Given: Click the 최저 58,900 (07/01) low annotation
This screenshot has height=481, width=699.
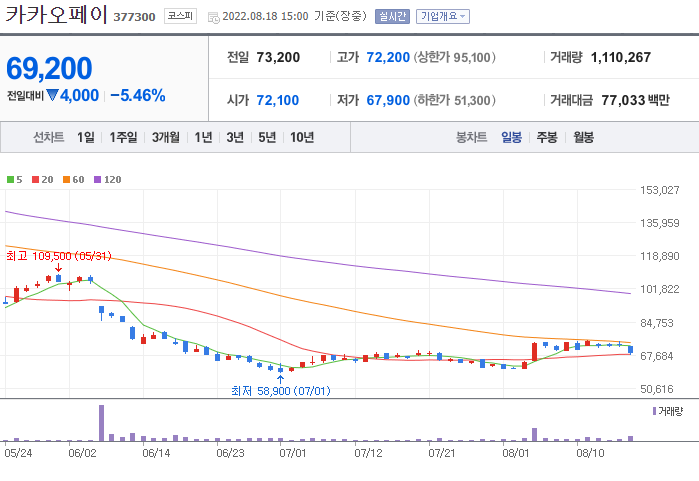Looking at the screenshot, I should click(x=281, y=391).
